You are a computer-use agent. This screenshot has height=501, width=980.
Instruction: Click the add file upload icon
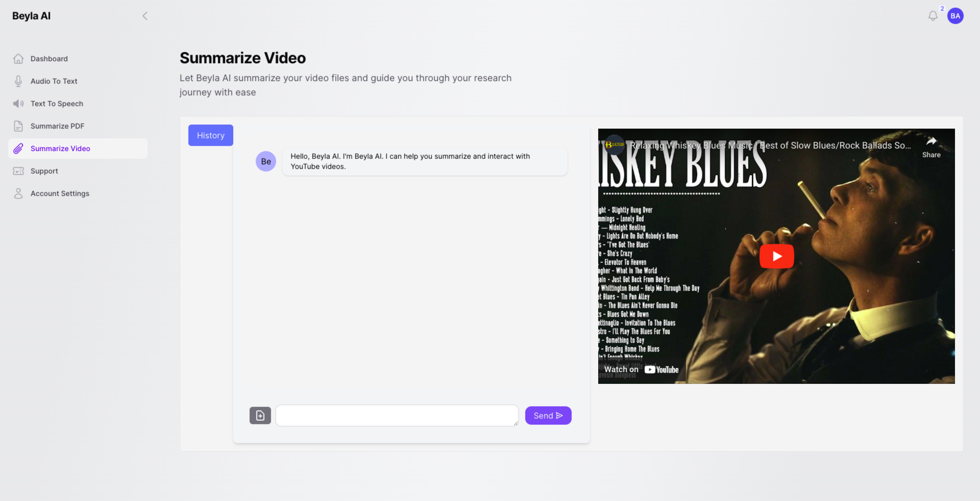click(260, 416)
